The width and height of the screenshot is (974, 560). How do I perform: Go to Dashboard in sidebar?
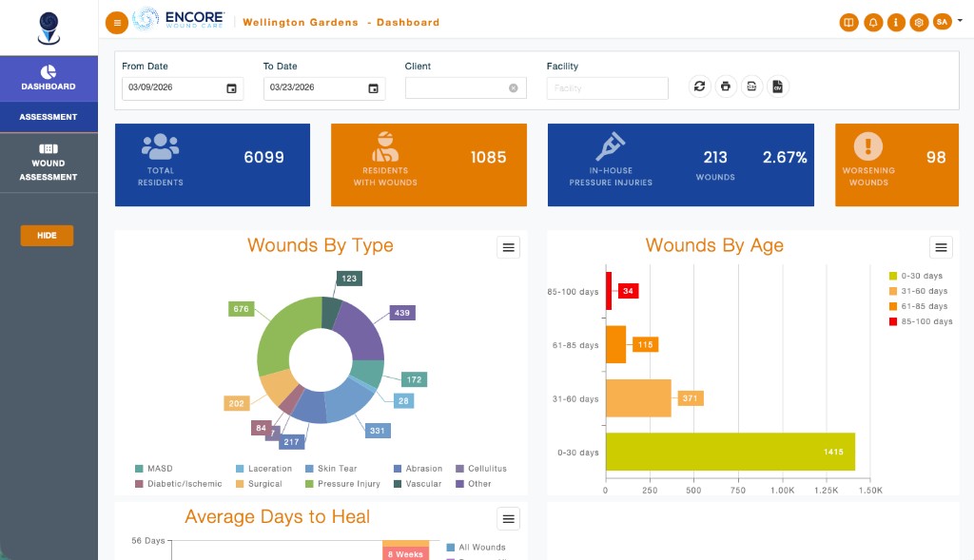(49, 79)
